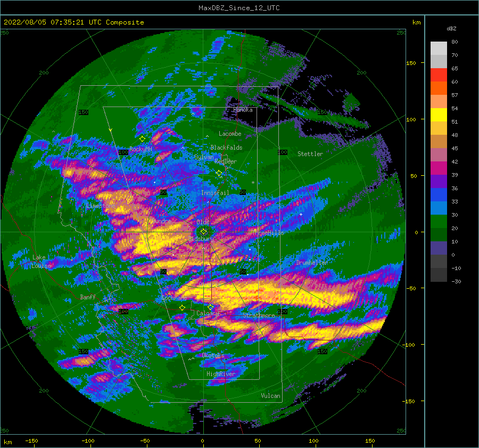Click the Sylvan label
The image size is (479, 448).
pos(204,157)
